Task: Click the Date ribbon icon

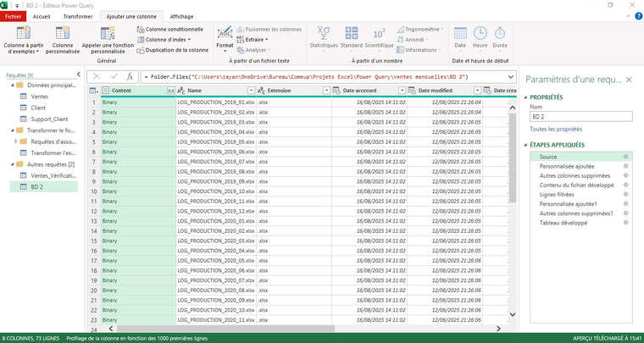Action: 460,34
